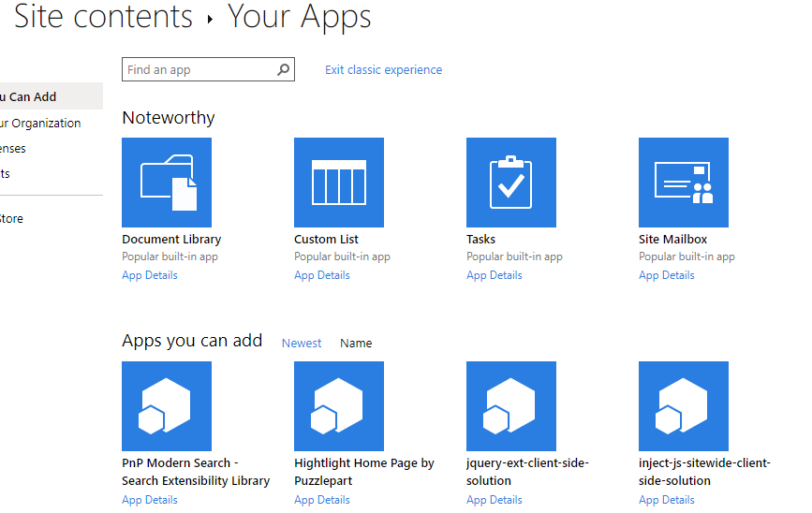View App Details under Tasks
The image size is (812, 513).
pyautogui.click(x=494, y=275)
